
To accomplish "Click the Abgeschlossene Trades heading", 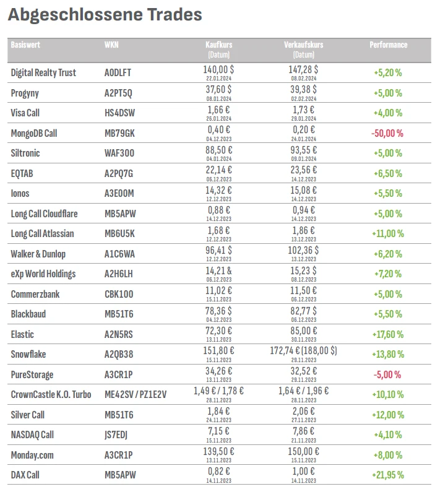I will point(105,15).
